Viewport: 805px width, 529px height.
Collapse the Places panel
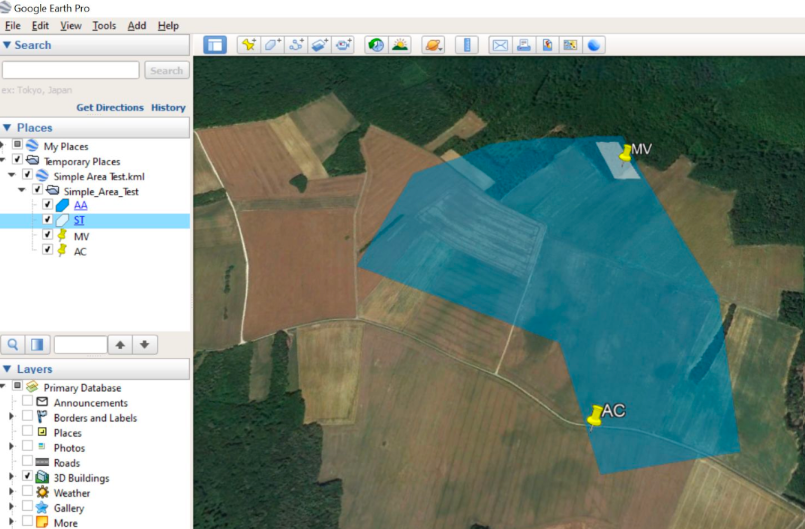click(7, 127)
